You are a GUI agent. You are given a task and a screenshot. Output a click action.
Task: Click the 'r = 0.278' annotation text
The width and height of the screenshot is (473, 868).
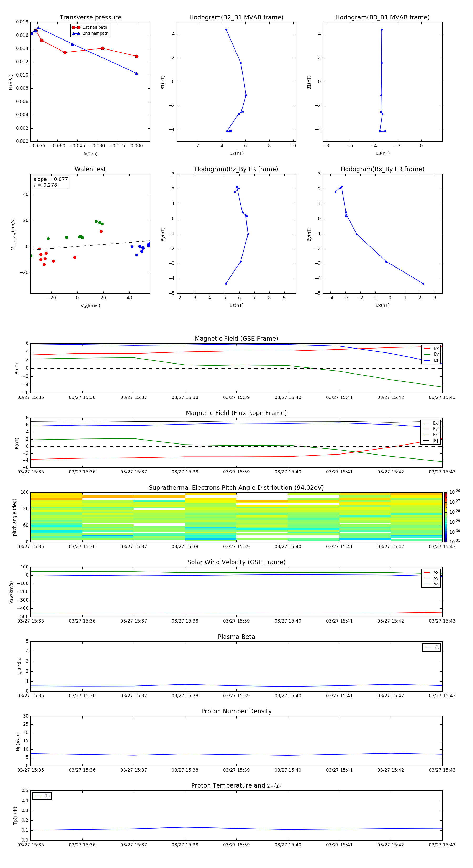(x=45, y=185)
